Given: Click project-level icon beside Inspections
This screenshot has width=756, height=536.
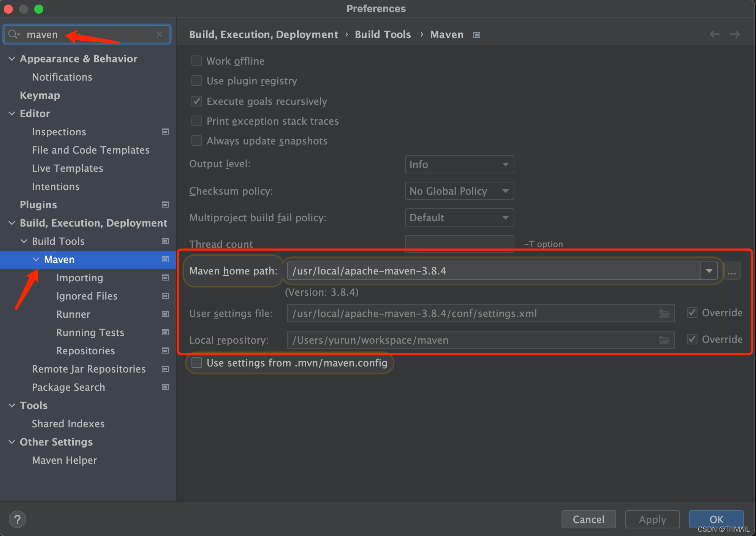Looking at the screenshot, I should click(165, 132).
